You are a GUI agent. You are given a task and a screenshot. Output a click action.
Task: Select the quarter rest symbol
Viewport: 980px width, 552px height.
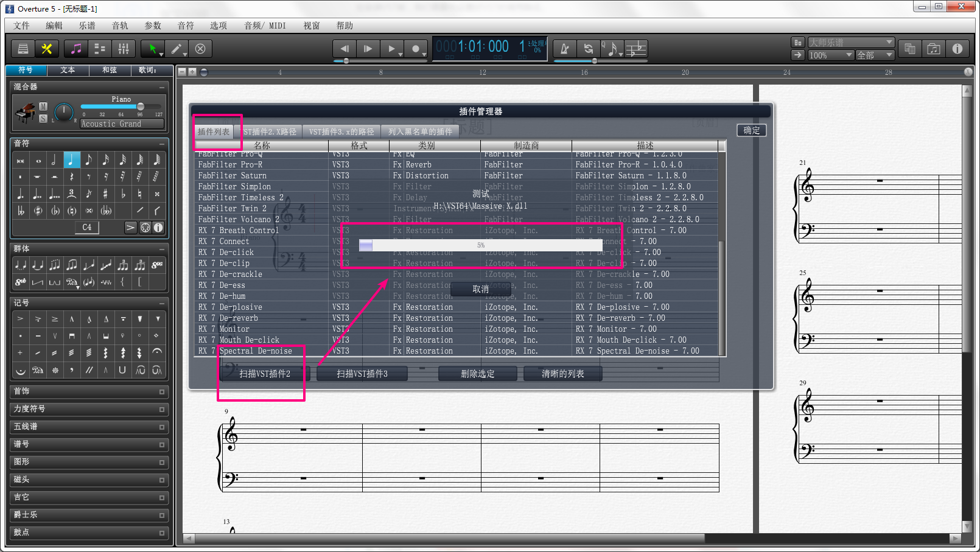point(71,177)
